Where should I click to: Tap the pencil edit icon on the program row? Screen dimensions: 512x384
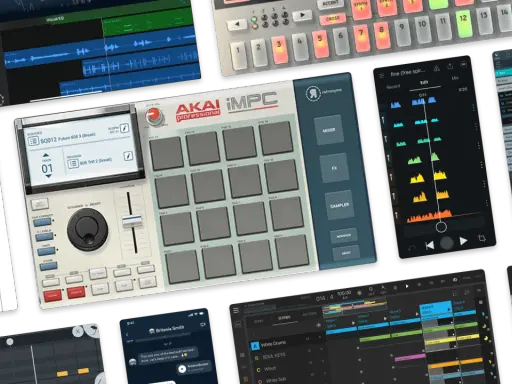pos(128,156)
